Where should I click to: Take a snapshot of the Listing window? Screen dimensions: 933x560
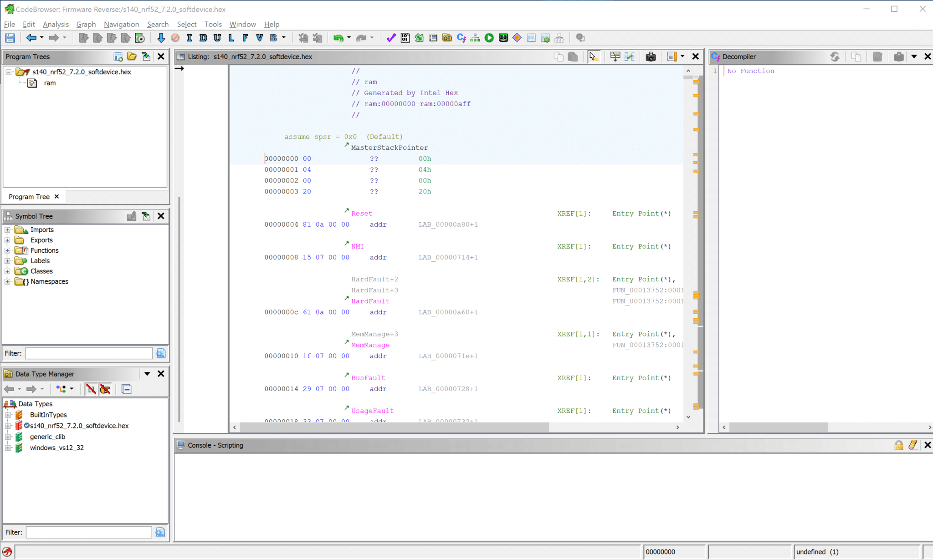coord(651,56)
